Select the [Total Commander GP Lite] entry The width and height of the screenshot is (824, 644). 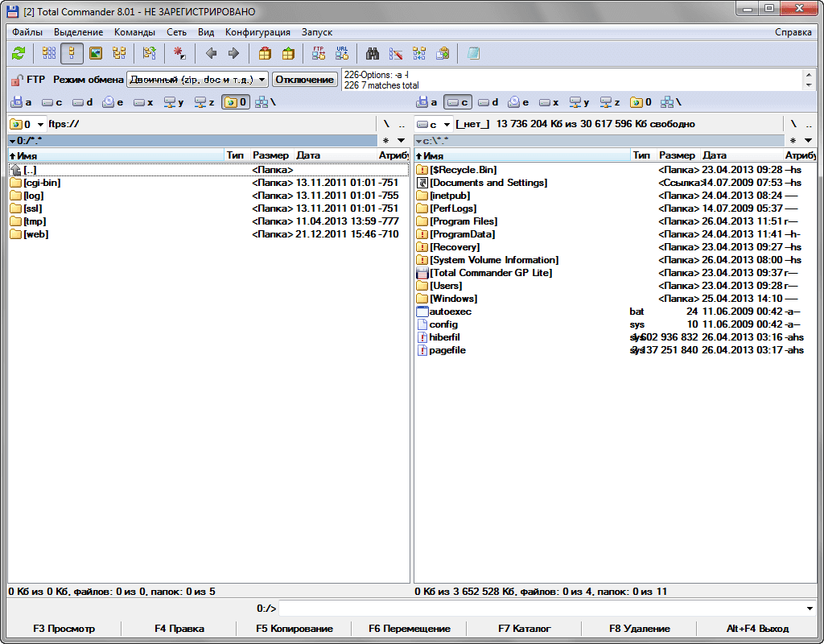[616, 273]
